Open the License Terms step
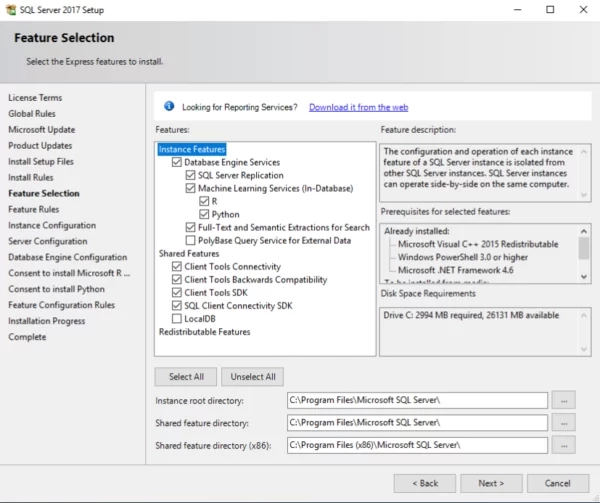The height and width of the screenshot is (503, 600). pos(35,98)
